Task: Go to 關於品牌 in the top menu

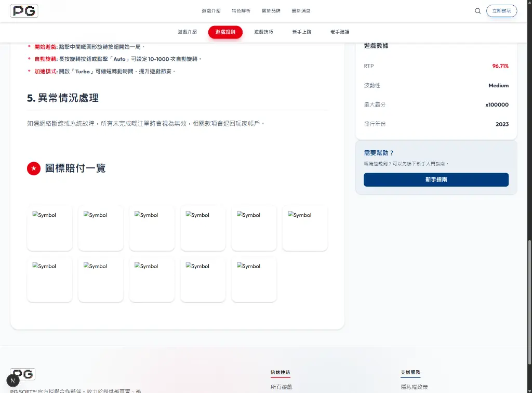Action: (271, 11)
